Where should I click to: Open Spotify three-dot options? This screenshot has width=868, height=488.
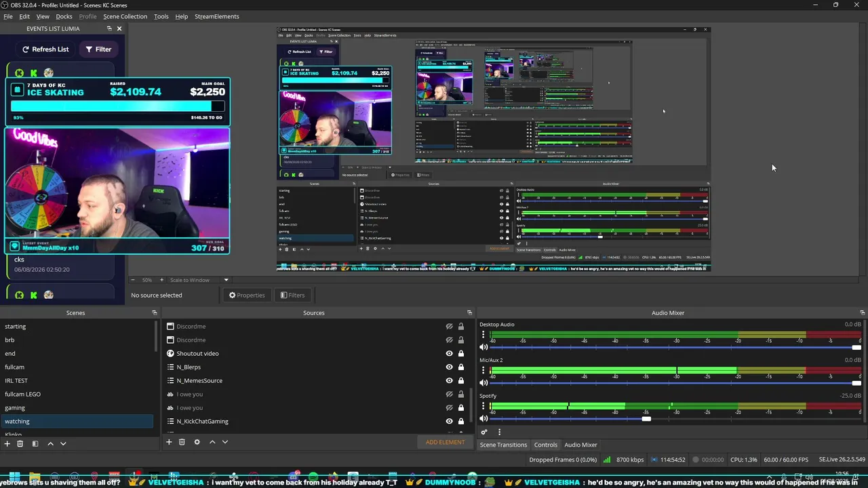tap(482, 405)
